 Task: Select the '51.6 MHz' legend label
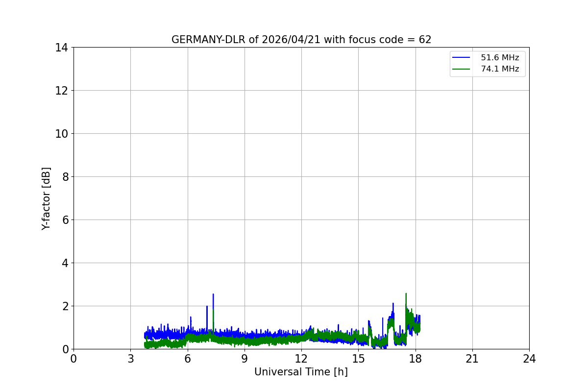pyautogui.click(x=500, y=58)
